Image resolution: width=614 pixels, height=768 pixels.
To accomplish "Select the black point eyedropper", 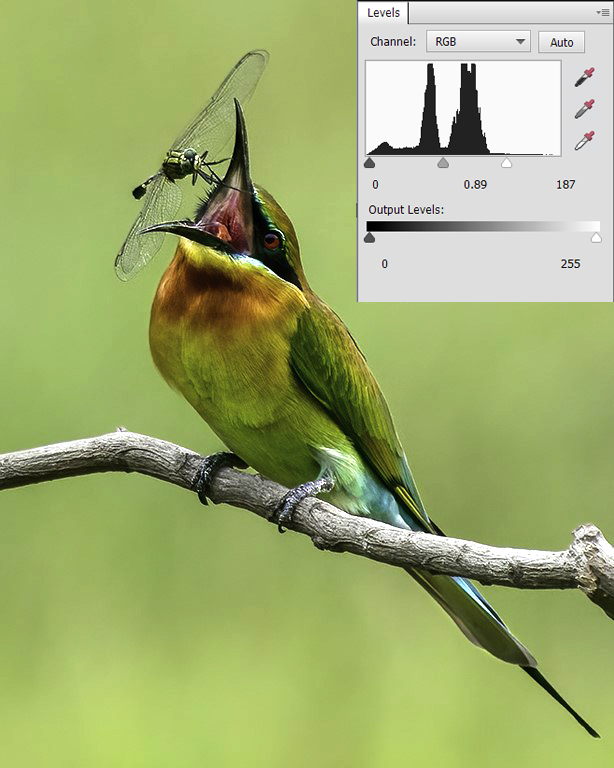I will click(584, 78).
